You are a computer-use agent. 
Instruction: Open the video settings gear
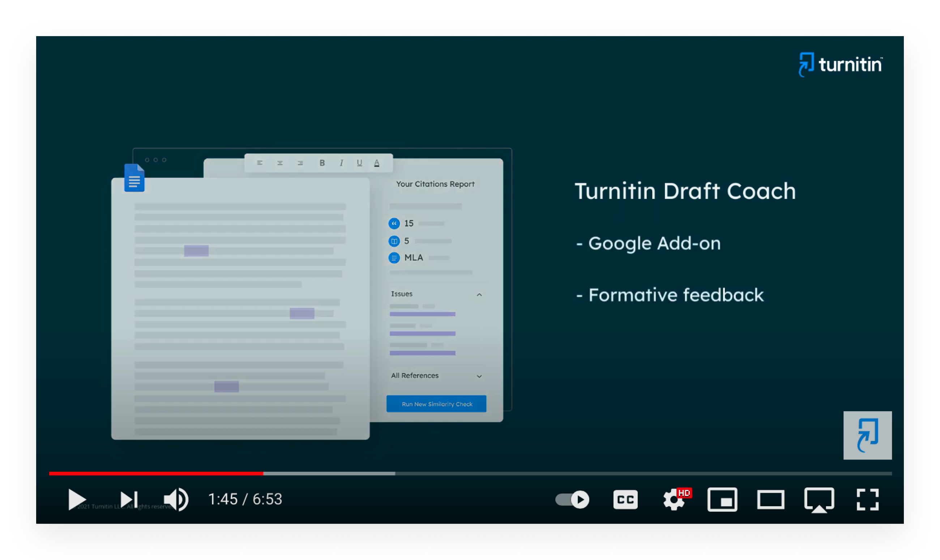pos(674,499)
